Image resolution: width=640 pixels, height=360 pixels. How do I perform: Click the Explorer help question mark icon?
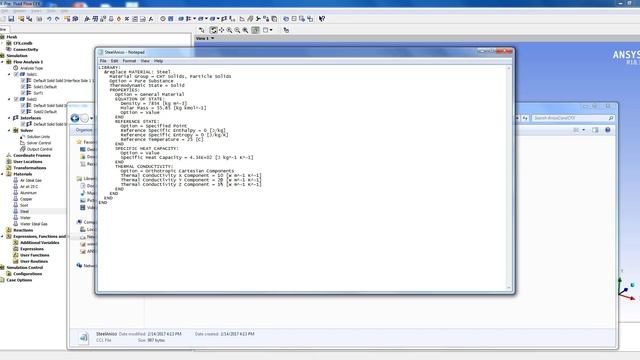pyautogui.click(x=608, y=130)
